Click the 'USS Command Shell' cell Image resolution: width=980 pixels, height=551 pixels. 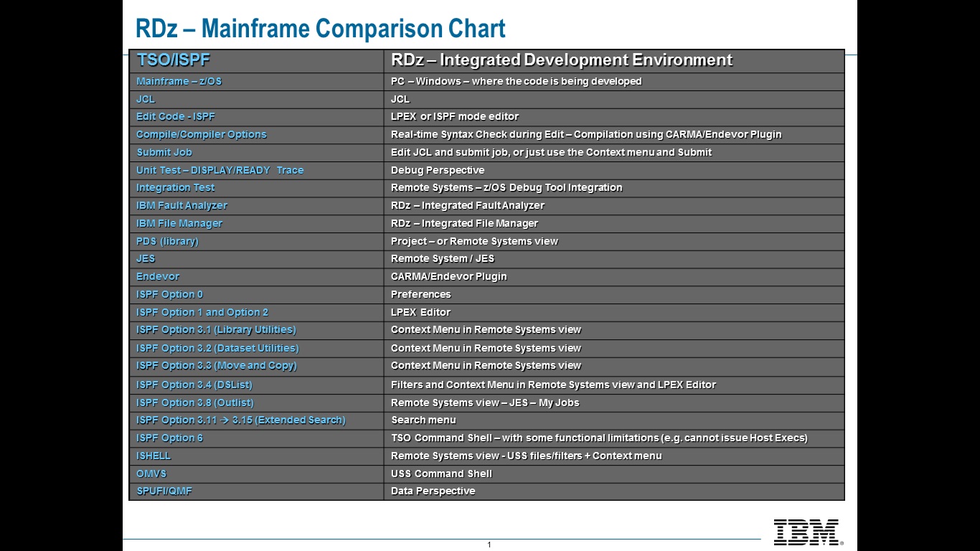coord(614,474)
